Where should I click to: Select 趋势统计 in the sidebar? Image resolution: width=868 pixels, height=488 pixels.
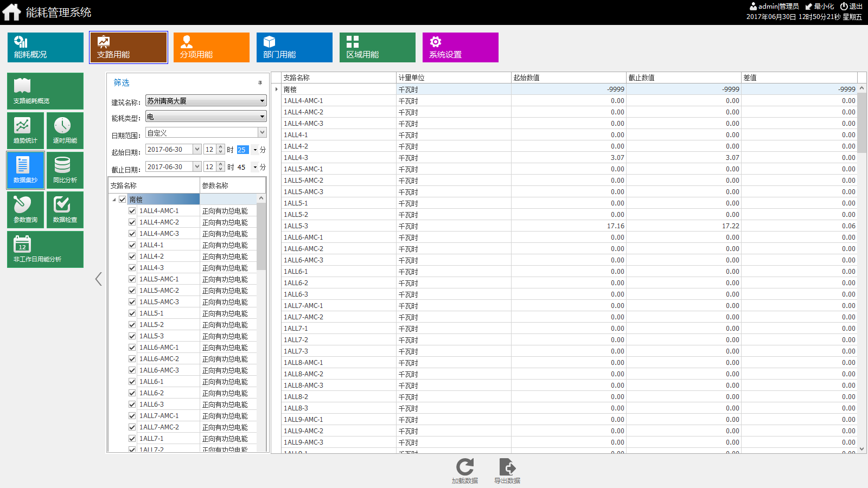[x=25, y=131]
